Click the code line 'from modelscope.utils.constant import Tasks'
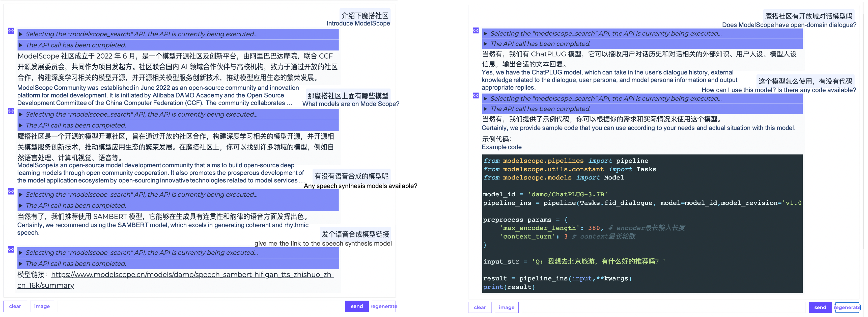 pyautogui.click(x=569, y=169)
